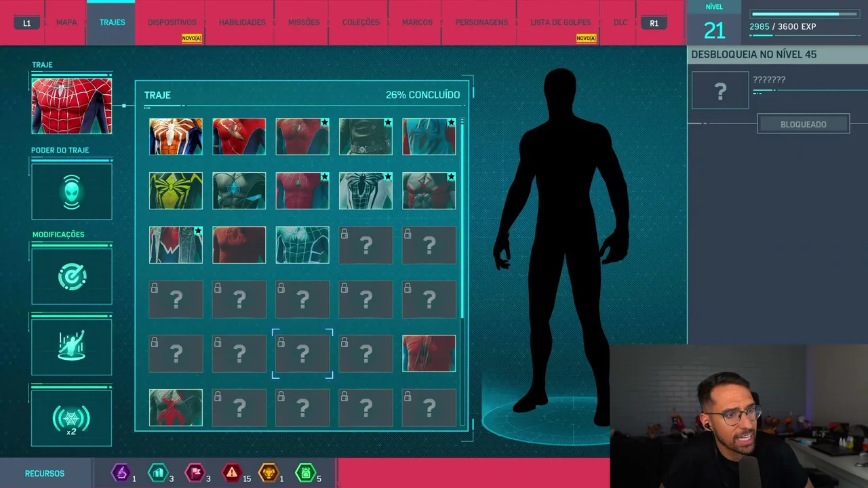Select the white suit with black spider
Image resolution: width=868 pixels, height=488 pixels.
(x=366, y=190)
